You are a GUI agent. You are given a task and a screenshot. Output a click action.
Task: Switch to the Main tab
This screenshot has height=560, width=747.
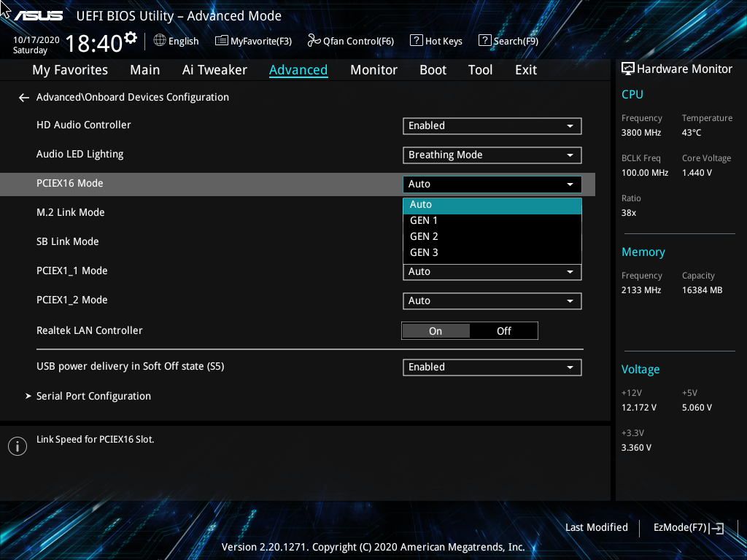145,70
